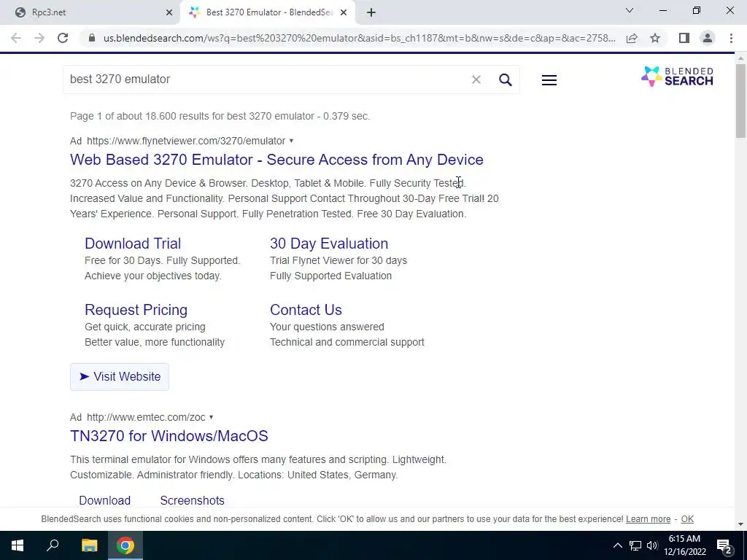
Task: Open a new browser tab
Action: pos(371,12)
